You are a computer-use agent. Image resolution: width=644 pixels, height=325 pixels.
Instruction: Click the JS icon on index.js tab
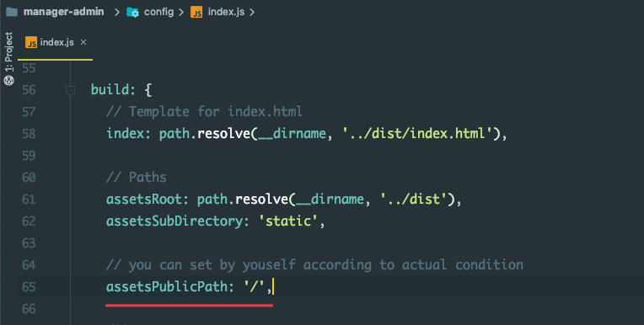pos(31,42)
